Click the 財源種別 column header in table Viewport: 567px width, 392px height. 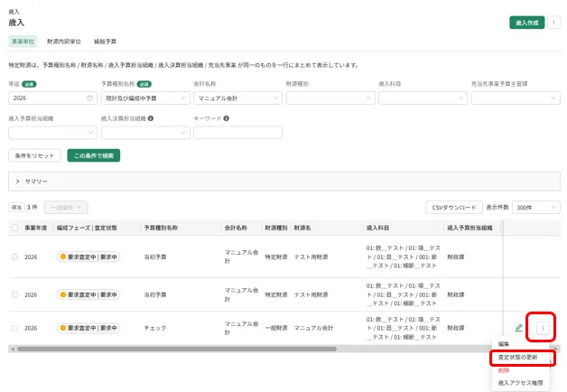pos(276,228)
